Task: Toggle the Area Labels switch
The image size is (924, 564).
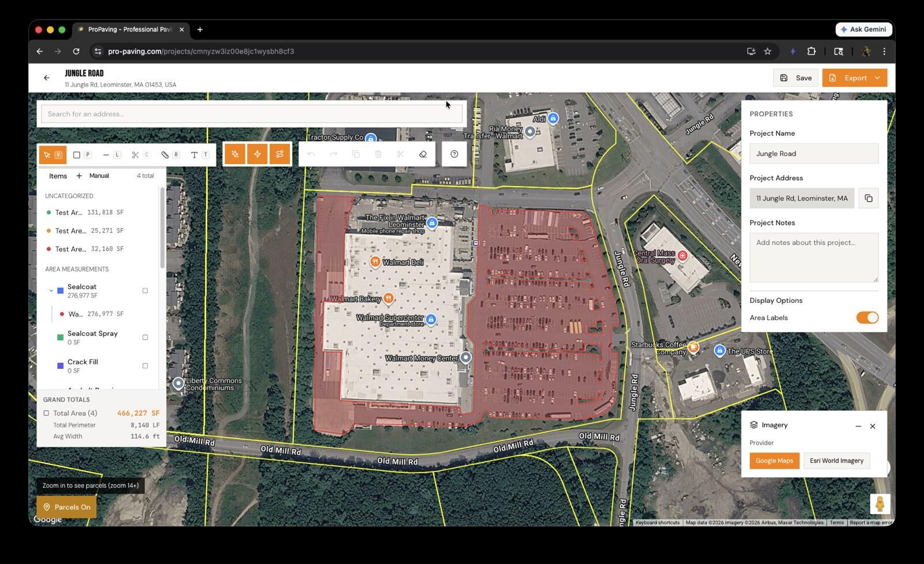Action: pos(867,318)
